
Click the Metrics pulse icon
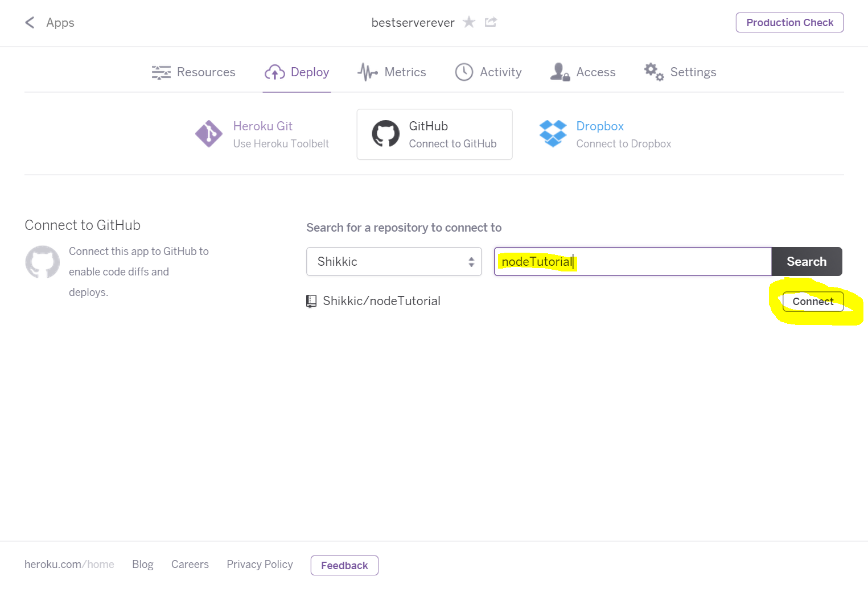click(x=368, y=72)
